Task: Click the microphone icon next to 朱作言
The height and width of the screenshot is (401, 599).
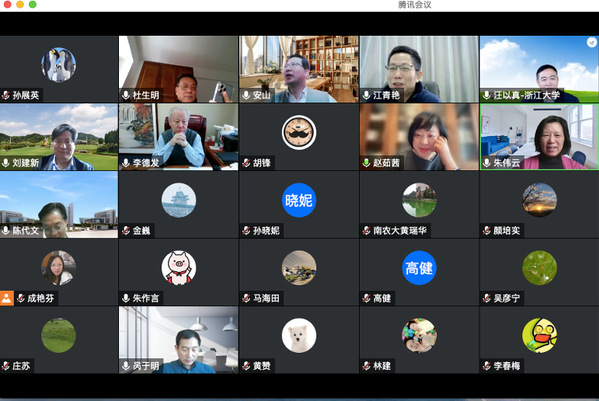Action: coord(126,298)
